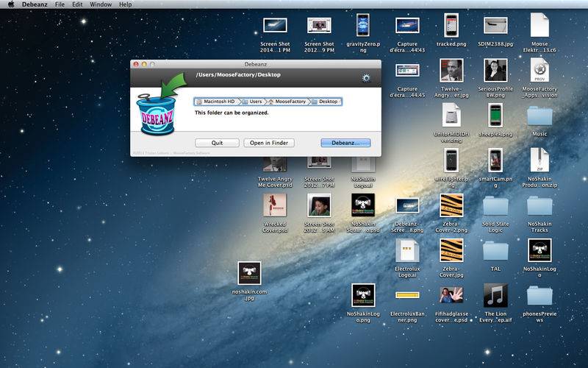
Task: Open the Edit menu
Action: [x=77, y=4]
